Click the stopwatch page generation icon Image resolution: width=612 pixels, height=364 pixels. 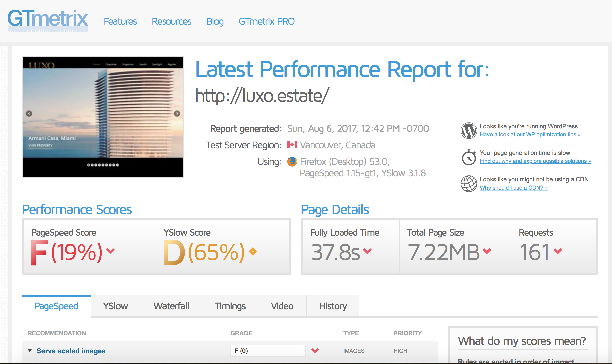(x=468, y=157)
